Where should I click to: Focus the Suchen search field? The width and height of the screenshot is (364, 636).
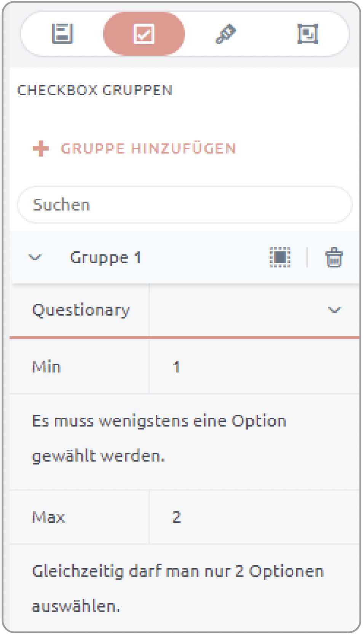185,205
